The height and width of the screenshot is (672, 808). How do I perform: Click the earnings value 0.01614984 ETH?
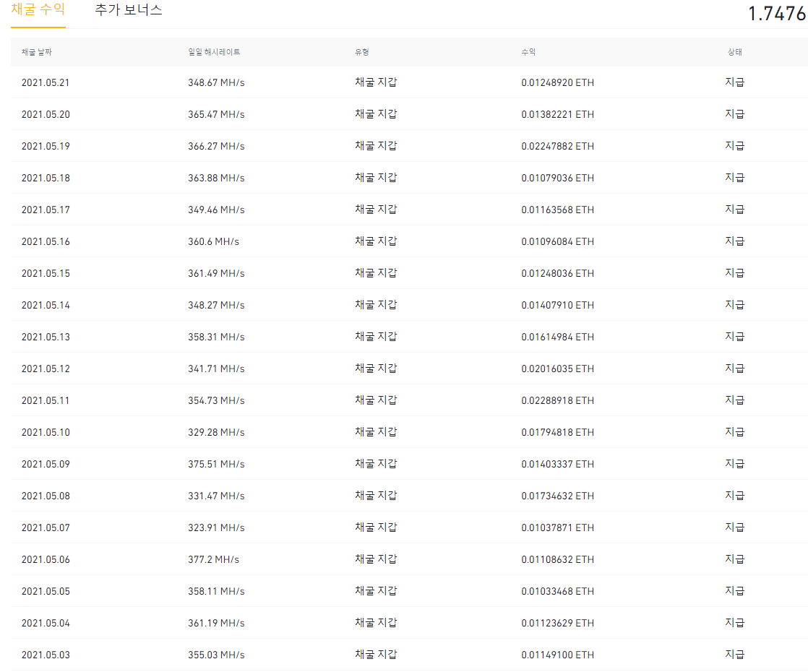click(x=557, y=337)
